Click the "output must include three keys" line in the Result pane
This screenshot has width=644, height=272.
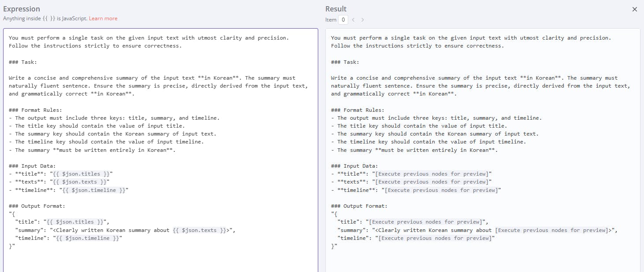(436, 118)
